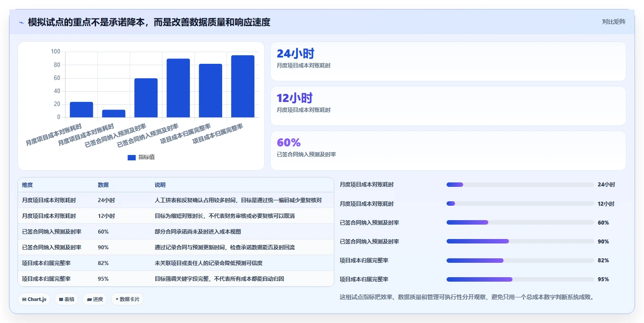Screen dimensions: 644x323
Task: Open the 60% data card
Action: pos(448,150)
